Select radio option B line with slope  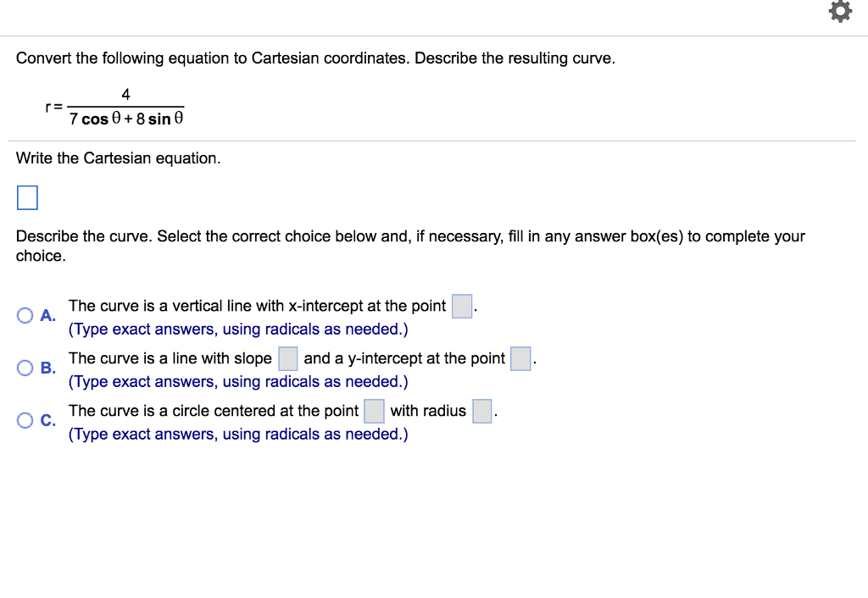click(x=25, y=368)
